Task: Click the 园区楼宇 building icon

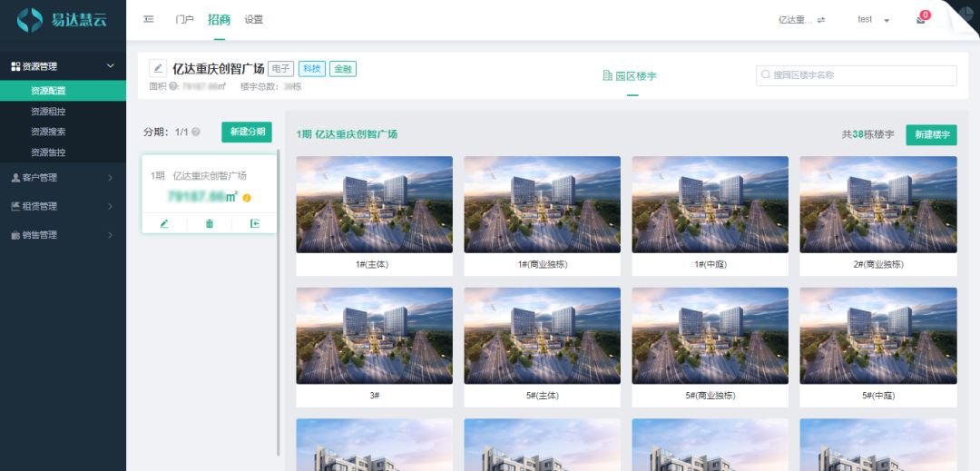Action: [x=607, y=75]
